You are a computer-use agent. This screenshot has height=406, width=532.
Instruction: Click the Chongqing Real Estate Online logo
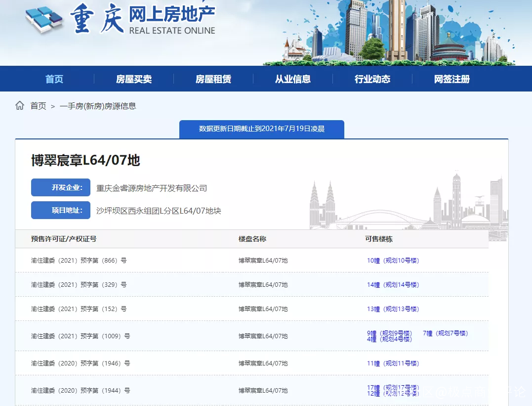click(121, 21)
